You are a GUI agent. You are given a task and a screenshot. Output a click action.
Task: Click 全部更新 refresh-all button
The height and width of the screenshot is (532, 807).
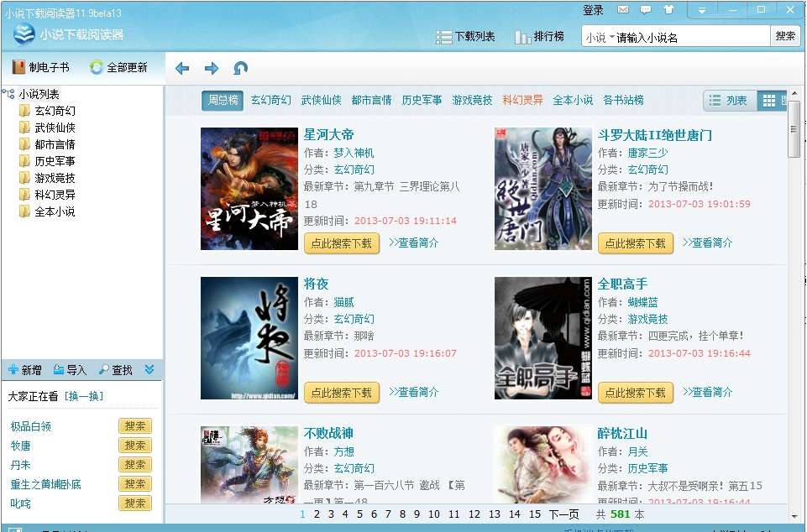118,67
